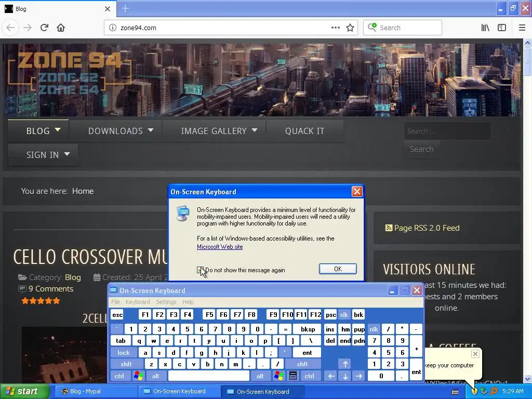Reload the page in the browser
The height and width of the screenshot is (399, 532).
(x=44, y=28)
